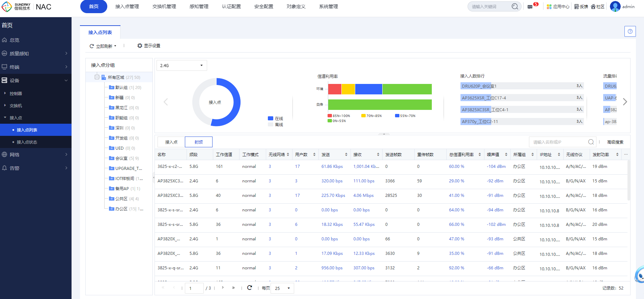Collapse the 设备 sidebar menu
Viewport: 644px width, 299px height.
tap(36, 81)
